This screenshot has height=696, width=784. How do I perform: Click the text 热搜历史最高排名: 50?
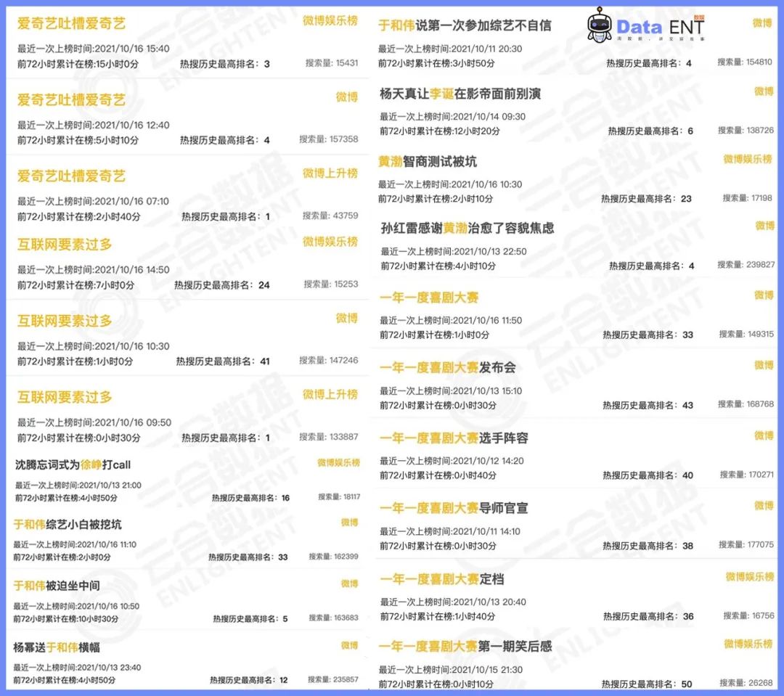647,684
